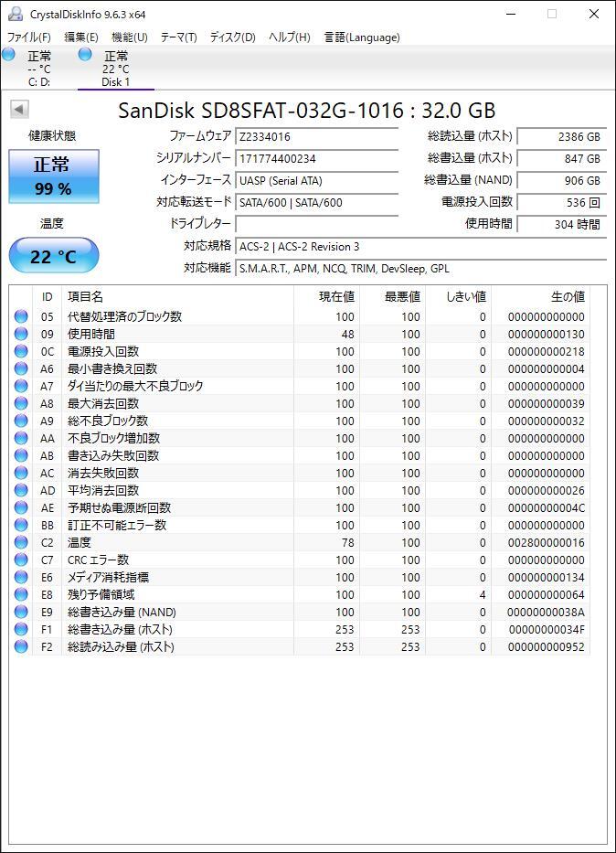
Task: Select the 予期せぬ電源断回数 attribute name
Action: point(119,507)
